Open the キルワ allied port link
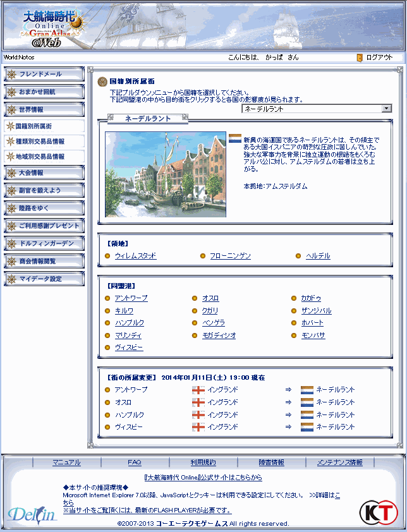 (x=124, y=310)
